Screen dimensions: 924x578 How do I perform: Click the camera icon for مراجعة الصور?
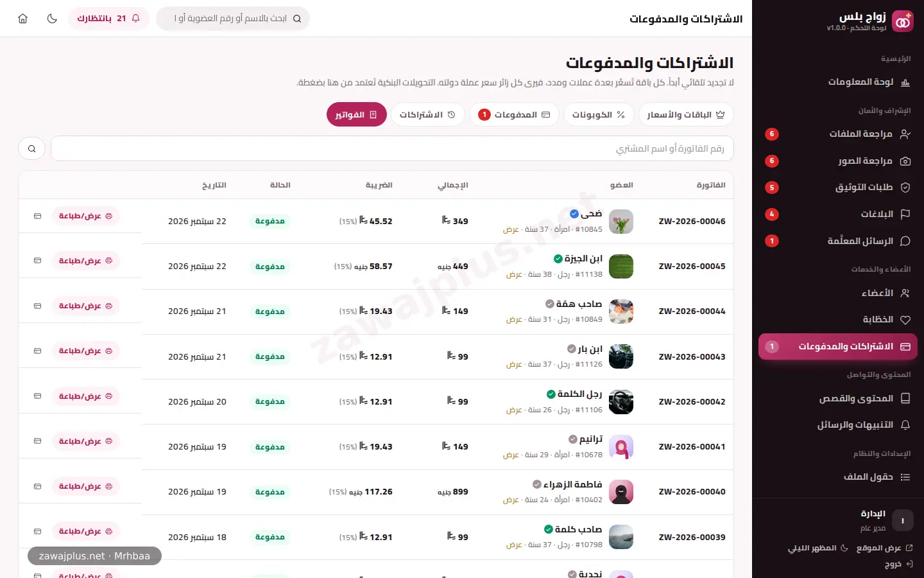905,161
